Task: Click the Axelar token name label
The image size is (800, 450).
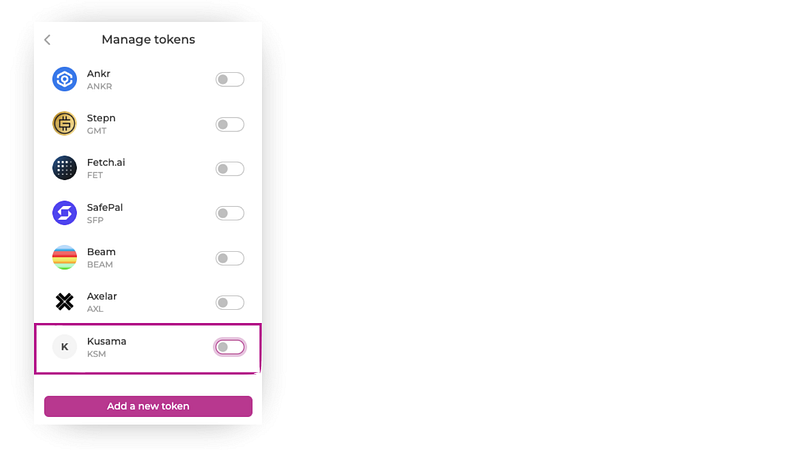Action: point(103,296)
